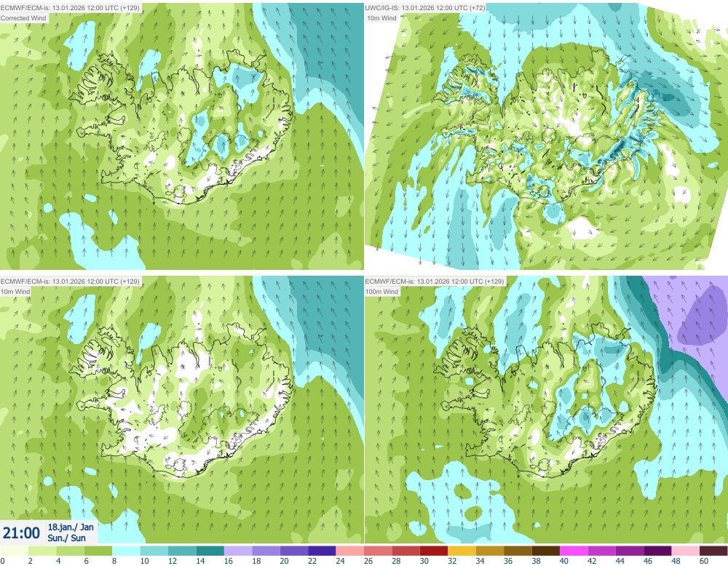Viewport: 728px width, 566px height.
Task: Select the dark red 30–32 legend swatch
Action: 434,551
